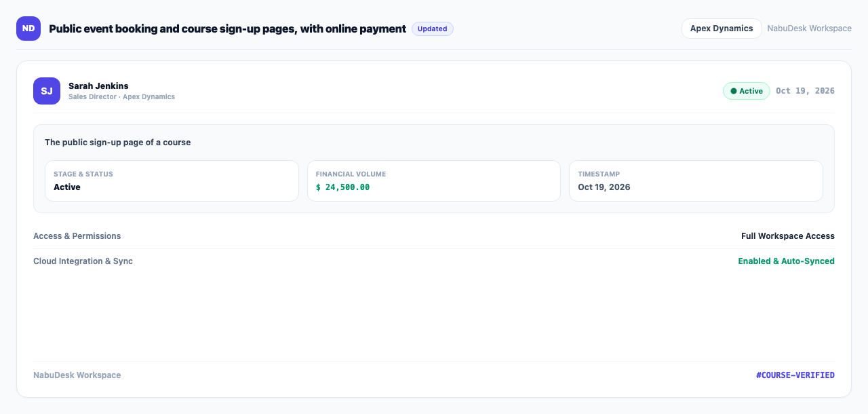
Task: Click NabuDesk Workspace text in the footer
Action: coord(77,375)
